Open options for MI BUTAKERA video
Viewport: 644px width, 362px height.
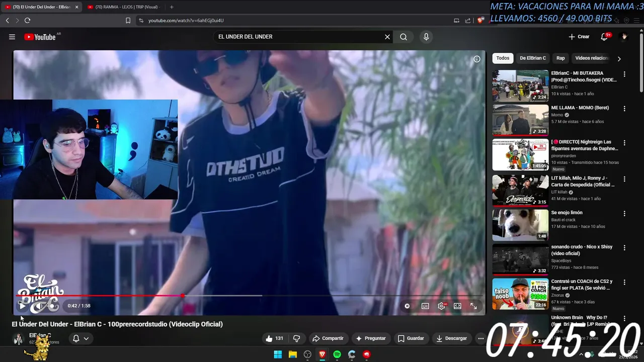point(624,74)
